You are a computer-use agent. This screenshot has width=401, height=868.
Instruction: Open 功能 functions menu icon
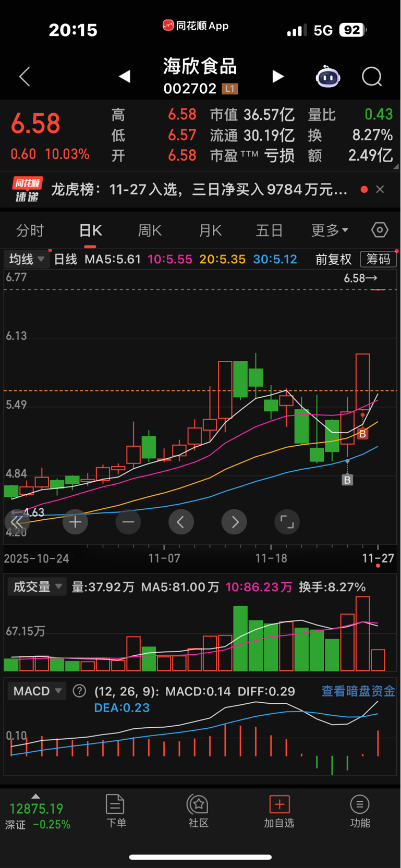360,811
